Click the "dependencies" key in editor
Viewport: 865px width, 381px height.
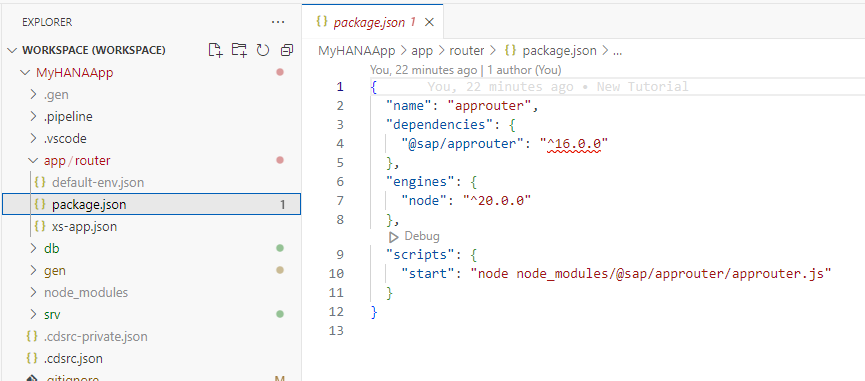[439, 125]
